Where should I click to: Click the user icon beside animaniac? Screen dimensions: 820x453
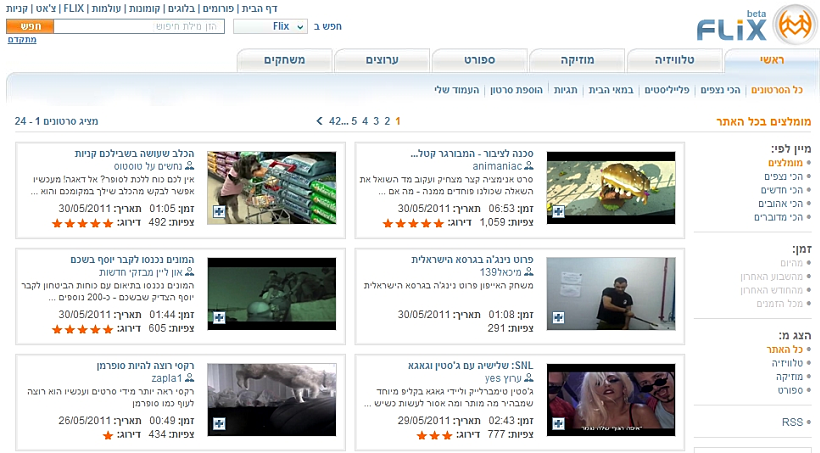[x=529, y=166]
